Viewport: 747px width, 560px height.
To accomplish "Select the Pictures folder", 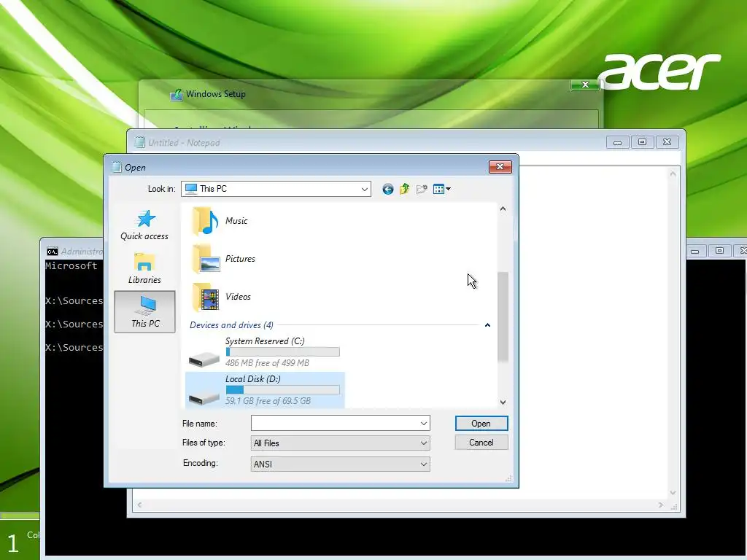I will 223,259.
